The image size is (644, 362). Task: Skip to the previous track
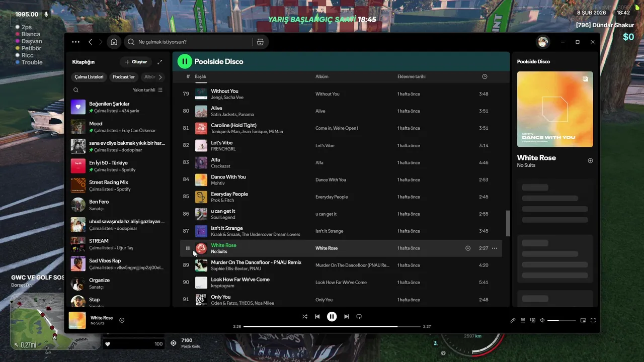[317, 317]
